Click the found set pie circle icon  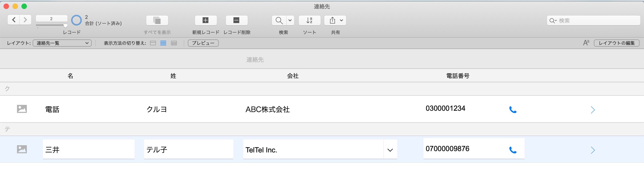(x=76, y=20)
